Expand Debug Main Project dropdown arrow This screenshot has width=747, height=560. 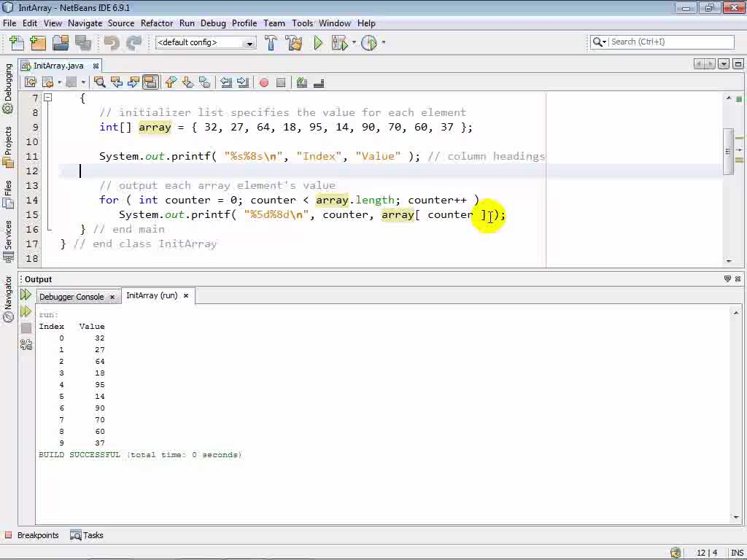354,43
